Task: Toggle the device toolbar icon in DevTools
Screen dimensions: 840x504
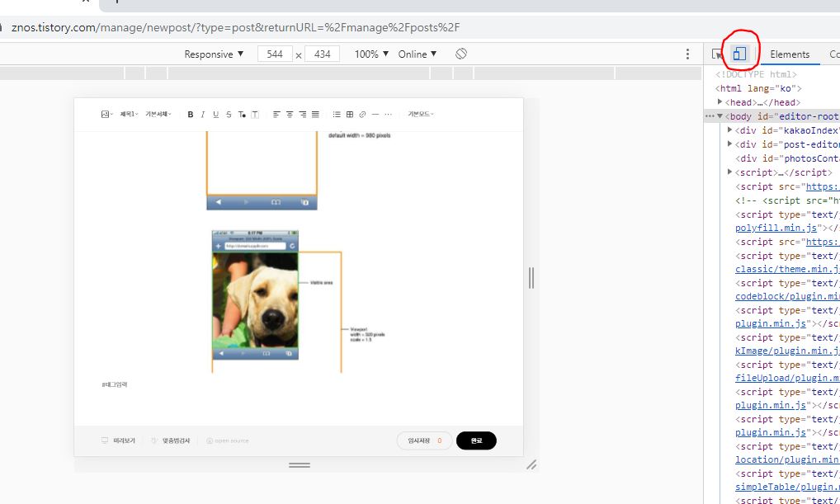Action: coord(739,54)
